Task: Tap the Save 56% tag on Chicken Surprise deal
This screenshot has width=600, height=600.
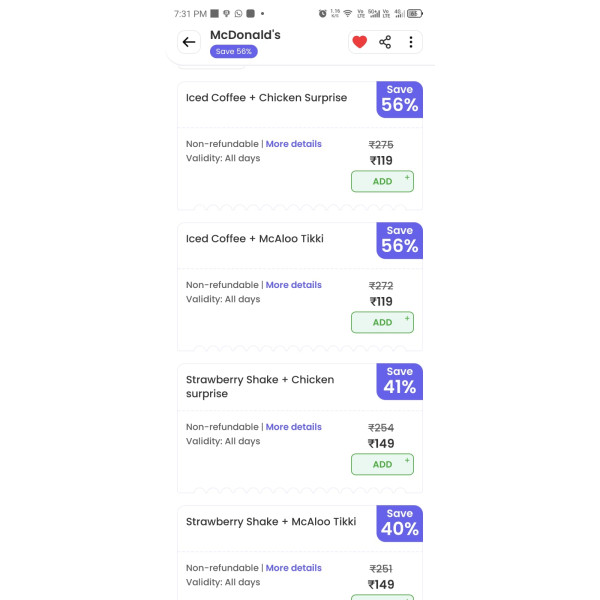Action: tap(399, 99)
